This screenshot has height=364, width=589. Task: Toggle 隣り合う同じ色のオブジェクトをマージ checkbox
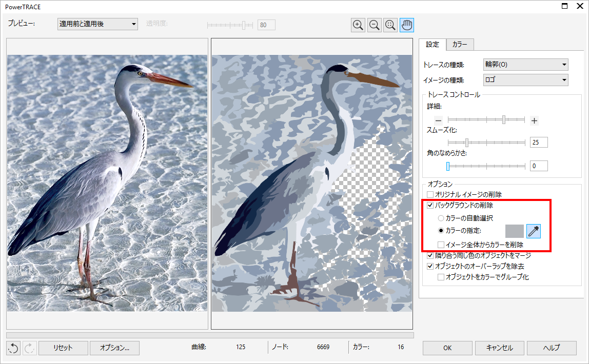coord(430,255)
